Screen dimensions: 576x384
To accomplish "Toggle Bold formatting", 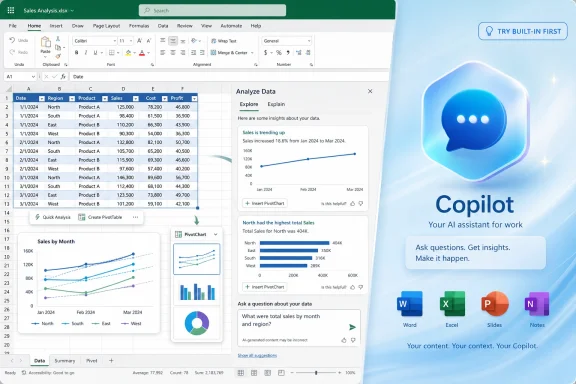I will click(76, 53).
